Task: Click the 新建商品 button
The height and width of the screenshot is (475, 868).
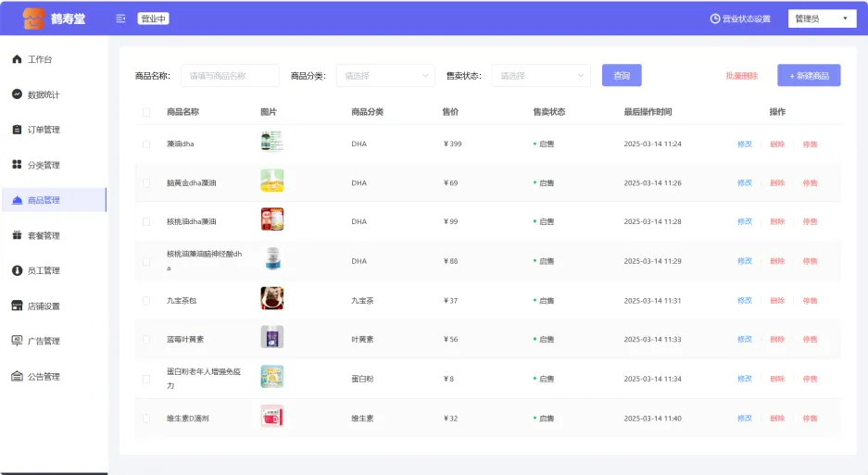Action: tap(809, 76)
